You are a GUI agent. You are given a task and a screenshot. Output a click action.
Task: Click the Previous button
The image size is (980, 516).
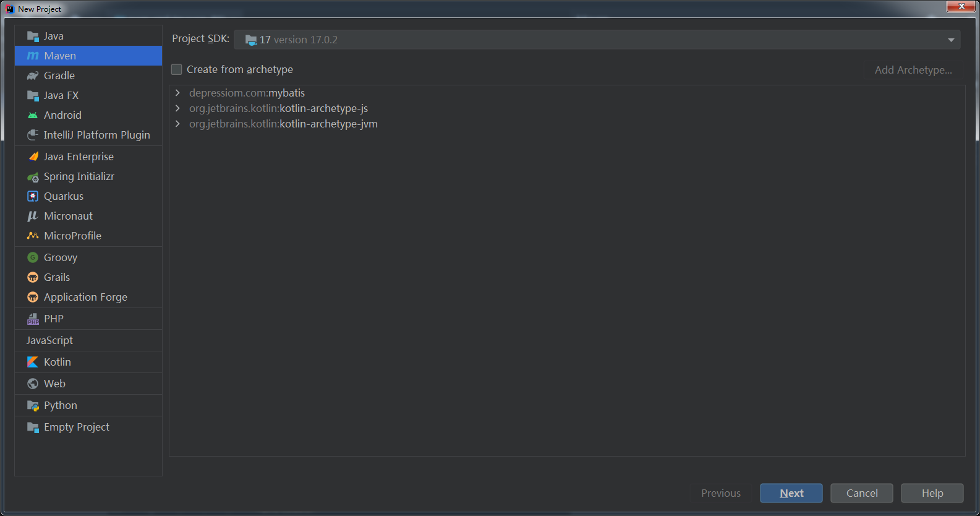tap(721, 493)
